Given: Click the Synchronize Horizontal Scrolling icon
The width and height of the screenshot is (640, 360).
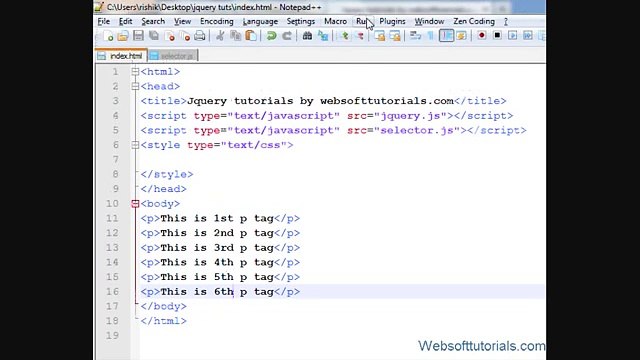Looking at the screenshot, I should point(395,36).
